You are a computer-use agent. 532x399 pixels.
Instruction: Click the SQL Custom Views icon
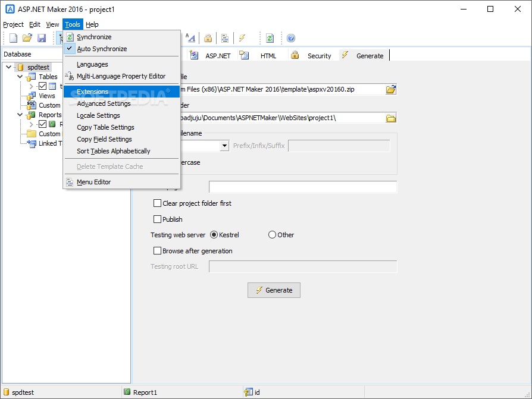[x=32, y=105]
